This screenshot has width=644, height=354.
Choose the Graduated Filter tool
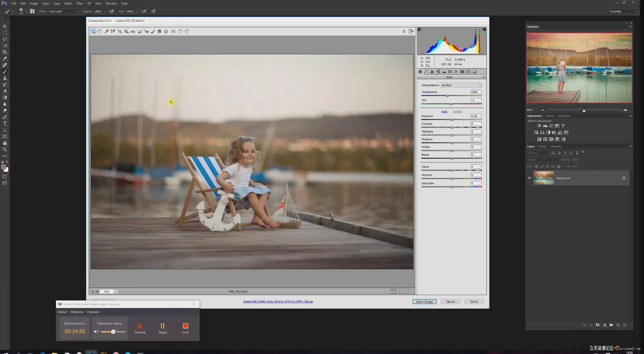point(159,31)
